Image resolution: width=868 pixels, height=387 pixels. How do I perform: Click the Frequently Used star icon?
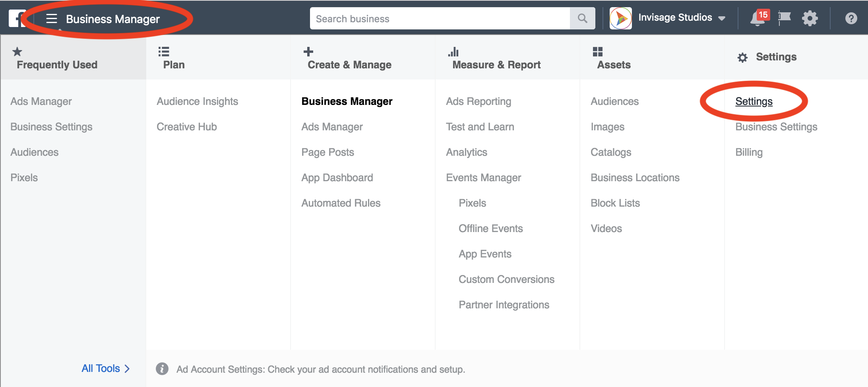17,51
